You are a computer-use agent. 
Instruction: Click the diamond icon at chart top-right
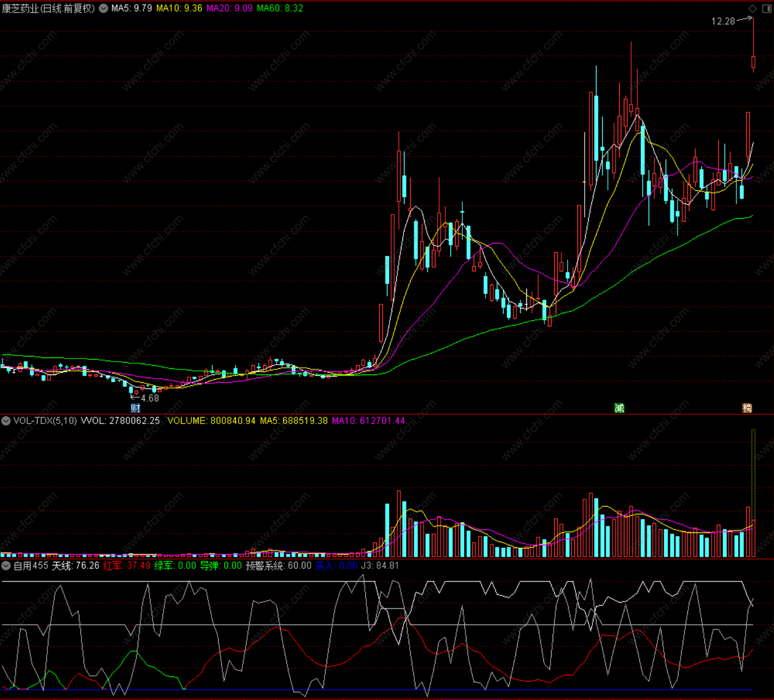753,8
